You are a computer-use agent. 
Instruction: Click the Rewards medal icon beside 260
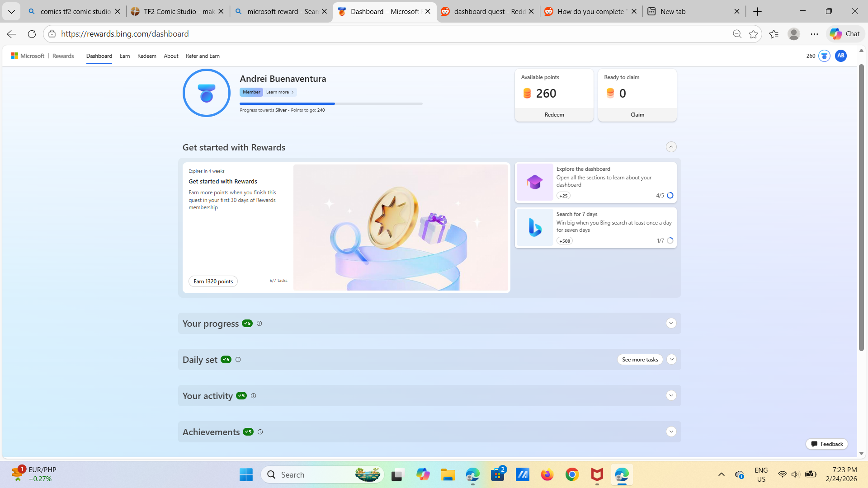[x=824, y=56]
